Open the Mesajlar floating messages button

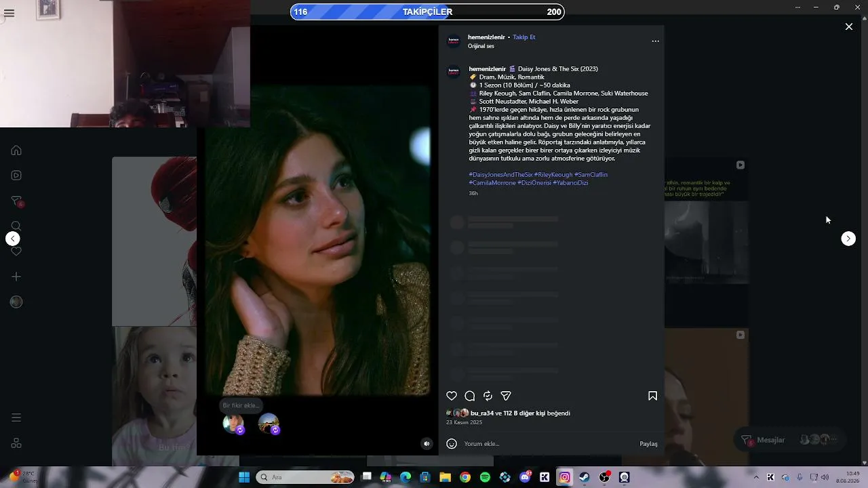(791, 440)
